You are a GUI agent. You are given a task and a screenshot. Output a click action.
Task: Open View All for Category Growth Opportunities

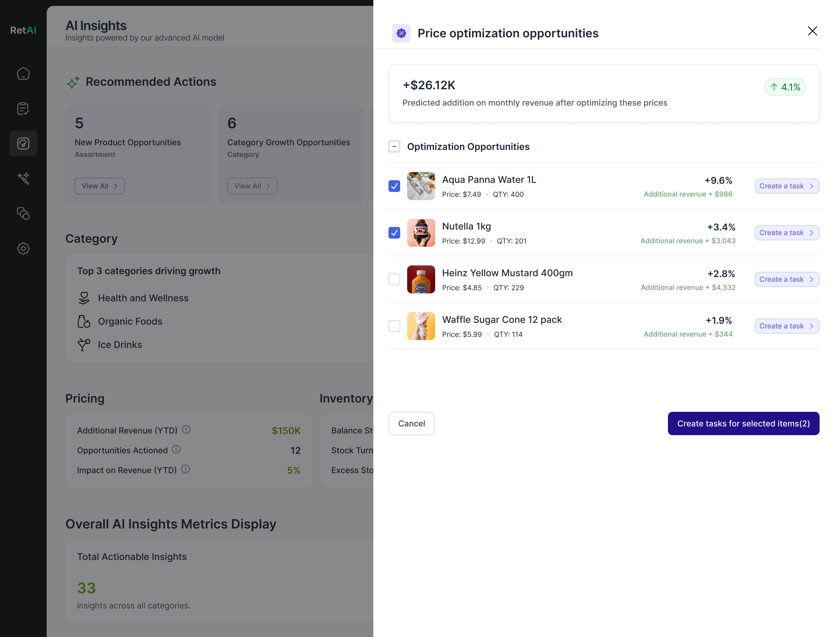click(x=252, y=186)
